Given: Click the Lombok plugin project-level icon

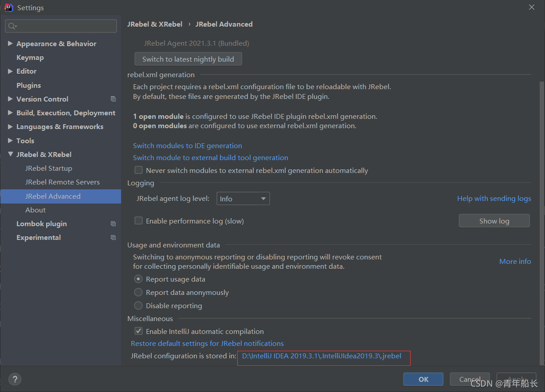Looking at the screenshot, I should point(113,223).
